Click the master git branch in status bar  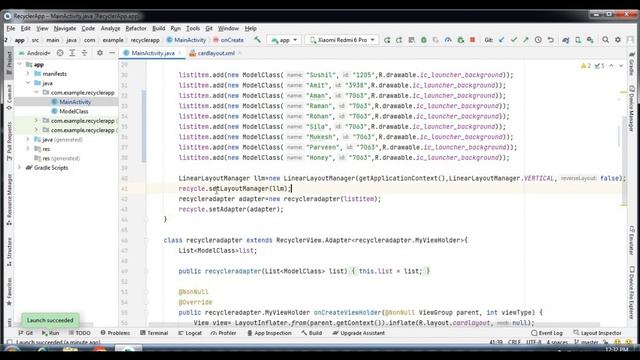(x=586, y=342)
